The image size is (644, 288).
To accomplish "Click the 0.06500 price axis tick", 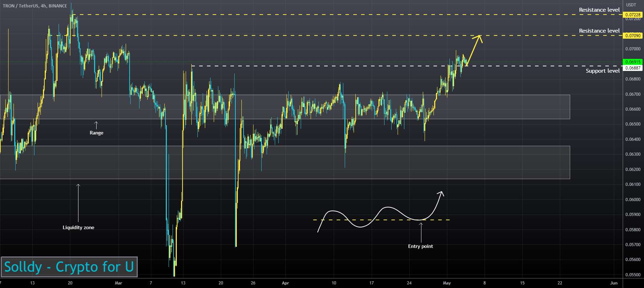I will 633,124.
